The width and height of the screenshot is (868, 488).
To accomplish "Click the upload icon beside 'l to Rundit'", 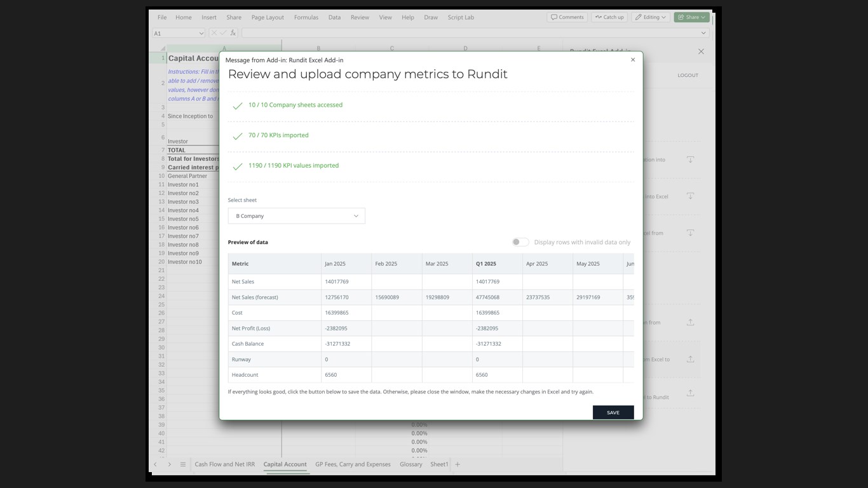I will coord(690,393).
